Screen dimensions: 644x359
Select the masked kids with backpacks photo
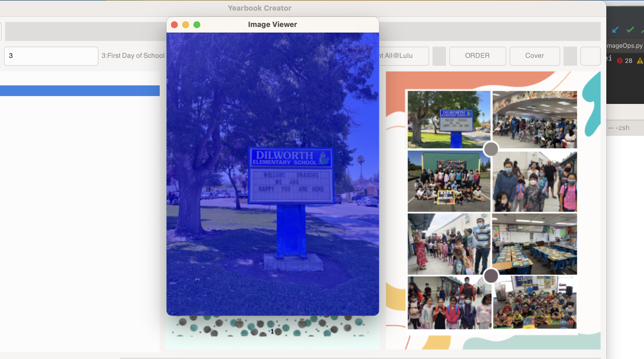(449, 303)
